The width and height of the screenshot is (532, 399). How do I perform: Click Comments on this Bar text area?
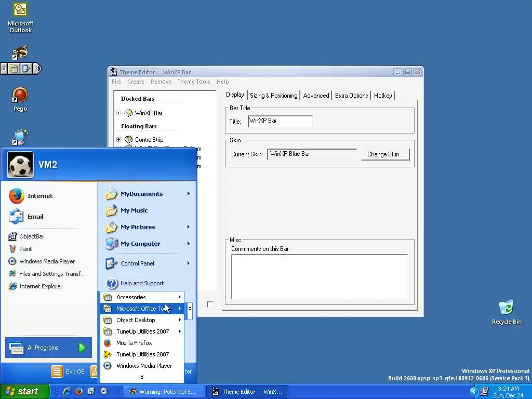[320, 276]
